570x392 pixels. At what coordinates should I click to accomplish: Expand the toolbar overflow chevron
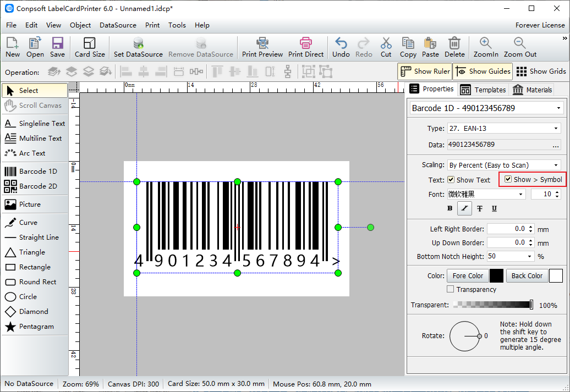pyautogui.click(x=564, y=38)
